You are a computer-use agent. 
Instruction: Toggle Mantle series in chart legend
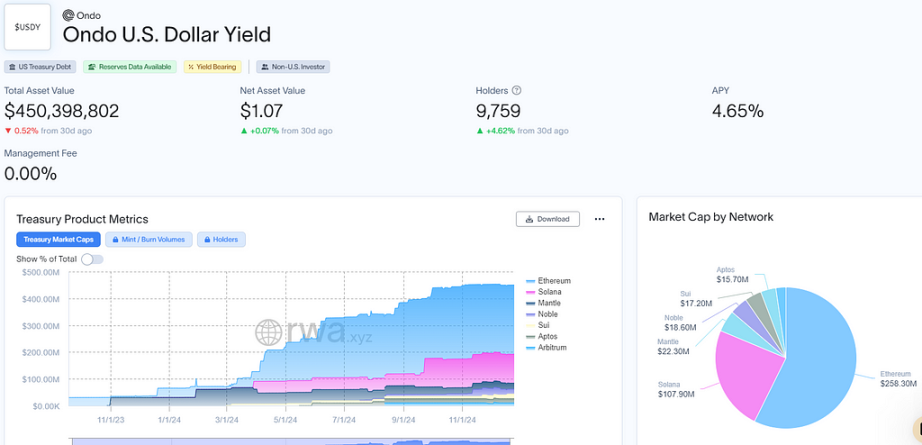(x=544, y=303)
